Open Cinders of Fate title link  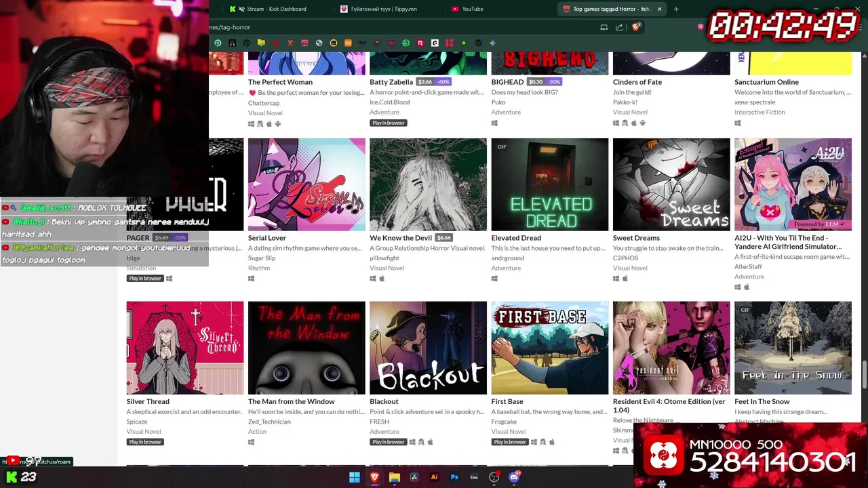(637, 82)
